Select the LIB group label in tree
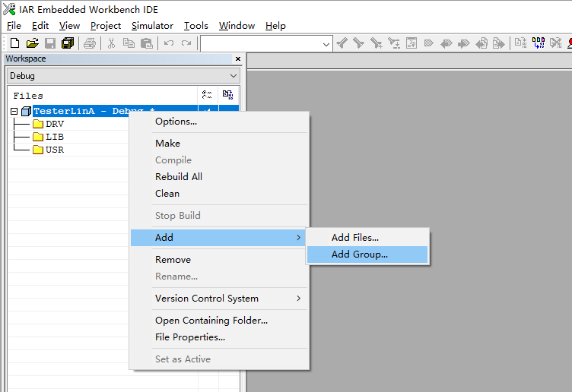Screen dimensions: 572x392 [55, 137]
